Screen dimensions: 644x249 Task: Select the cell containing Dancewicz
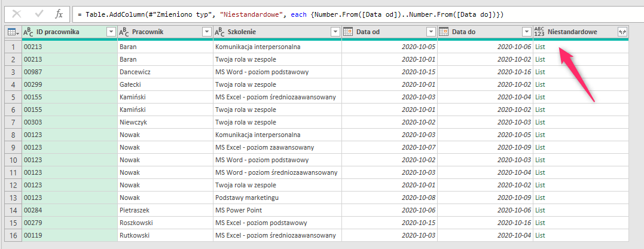tap(165, 72)
